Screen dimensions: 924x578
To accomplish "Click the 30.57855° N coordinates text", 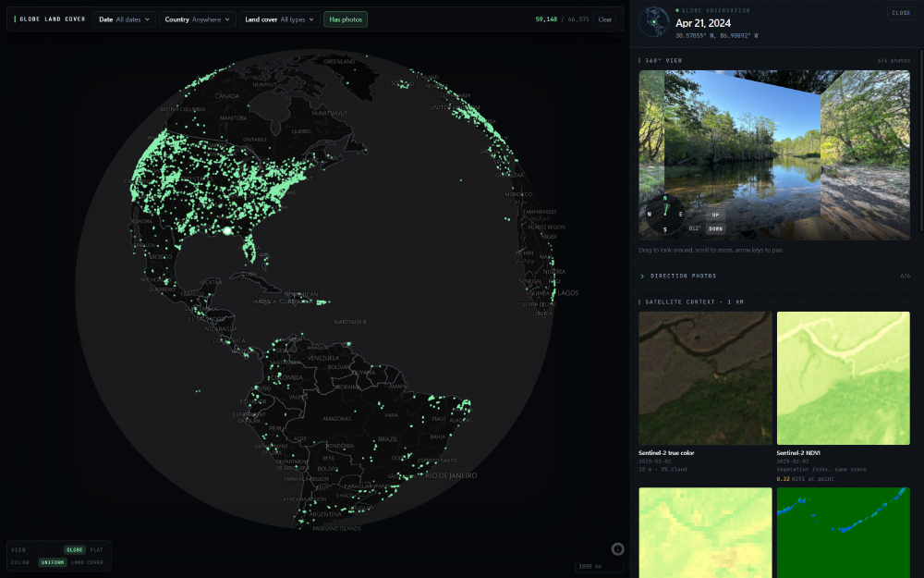I will pyautogui.click(x=717, y=36).
